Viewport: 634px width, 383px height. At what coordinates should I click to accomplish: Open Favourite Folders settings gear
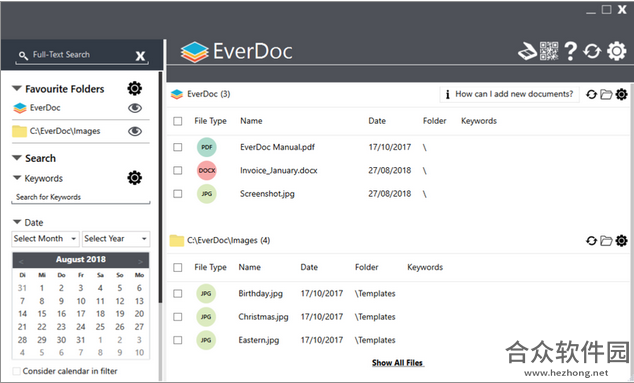click(x=135, y=88)
